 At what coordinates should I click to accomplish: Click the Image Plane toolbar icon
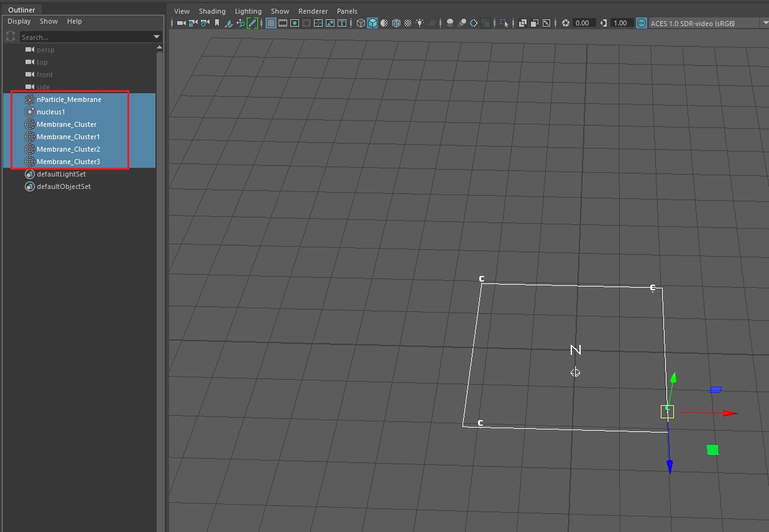pyautogui.click(x=228, y=23)
